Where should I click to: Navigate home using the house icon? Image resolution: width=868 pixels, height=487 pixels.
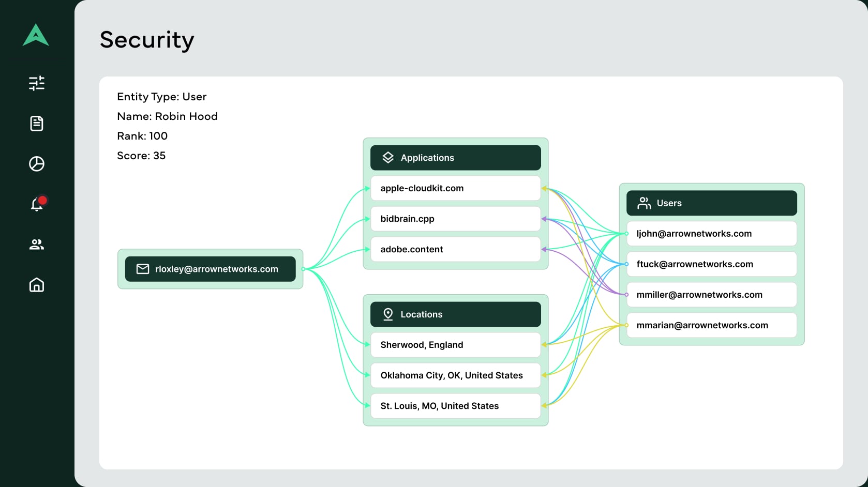(x=36, y=285)
